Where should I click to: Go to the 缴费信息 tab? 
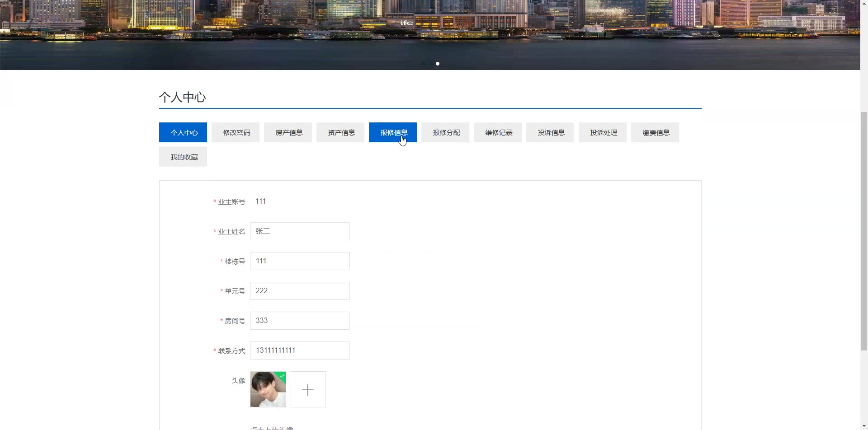[x=655, y=132]
